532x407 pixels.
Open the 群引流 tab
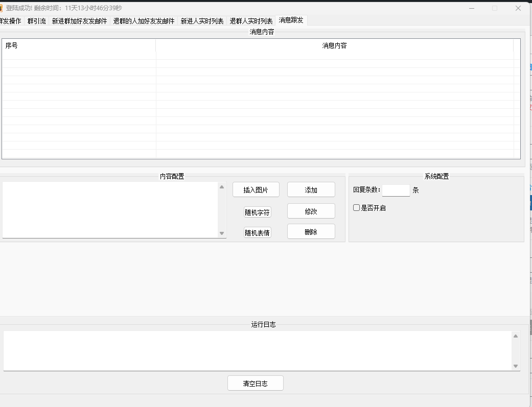pos(37,21)
